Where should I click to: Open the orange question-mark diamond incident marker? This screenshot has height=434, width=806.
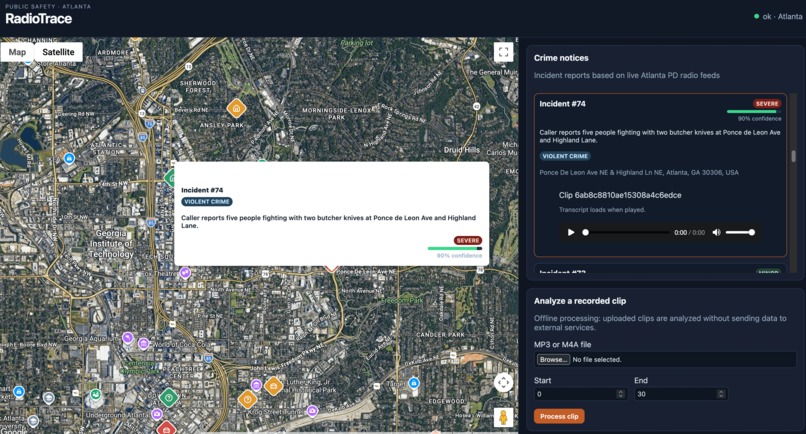pyautogui.click(x=247, y=399)
